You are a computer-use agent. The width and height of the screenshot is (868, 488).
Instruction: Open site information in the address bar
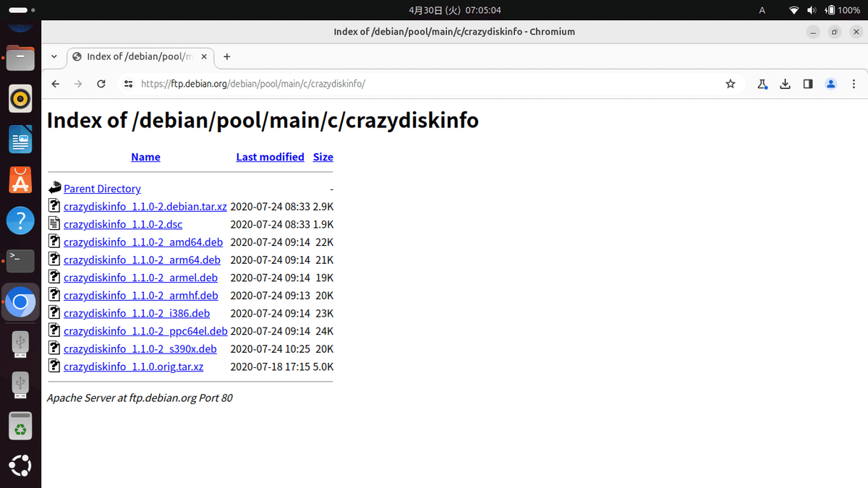point(128,84)
